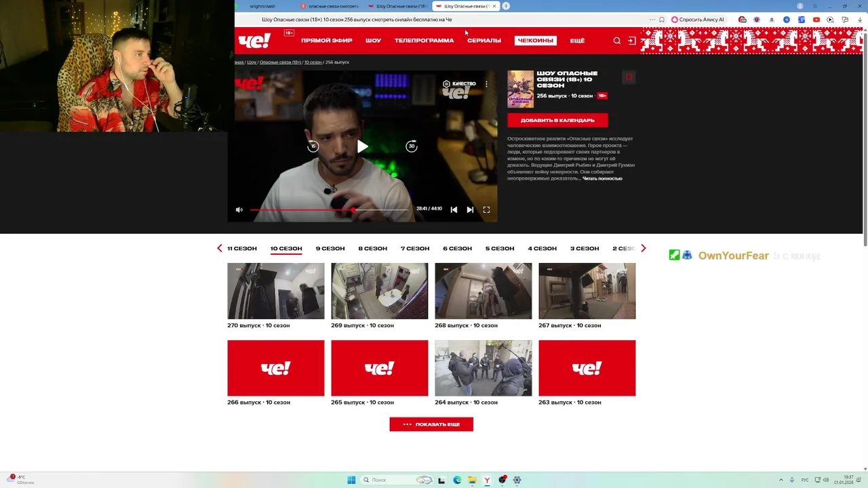Open Microsoft Edge from the taskbar
Image resolution: width=868 pixels, height=488 pixels.
click(x=457, y=480)
